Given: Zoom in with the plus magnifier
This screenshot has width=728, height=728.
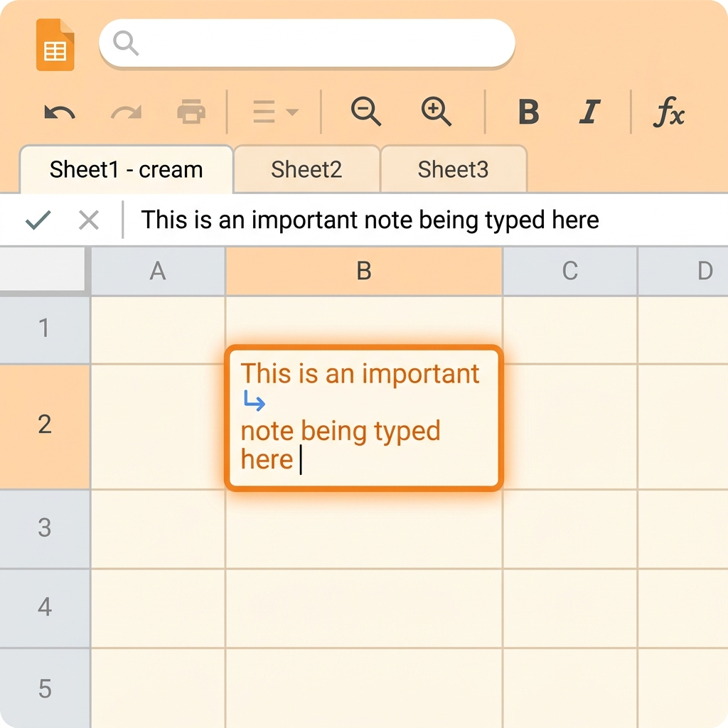Looking at the screenshot, I should tap(436, 112).
